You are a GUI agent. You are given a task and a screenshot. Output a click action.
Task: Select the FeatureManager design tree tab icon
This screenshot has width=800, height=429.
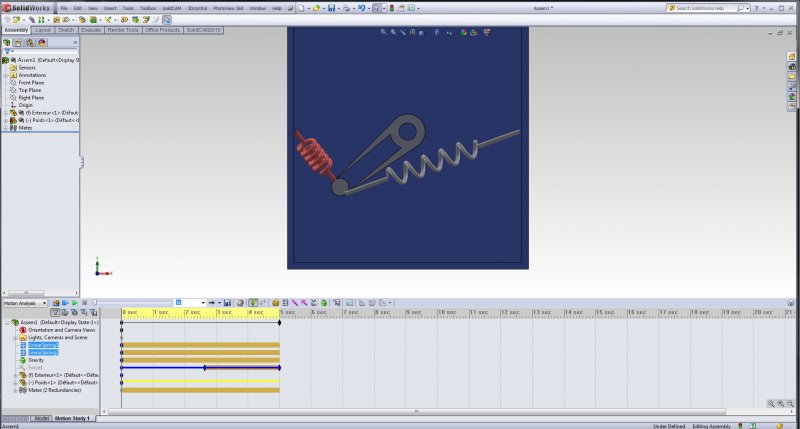pos(7,43)
